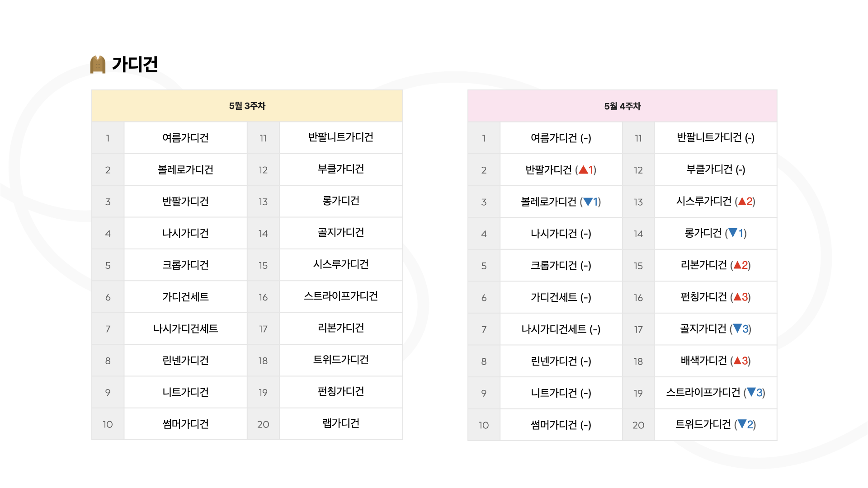
Task: Select the 5월 3주차 table header
Action: [x=247, y=106]
